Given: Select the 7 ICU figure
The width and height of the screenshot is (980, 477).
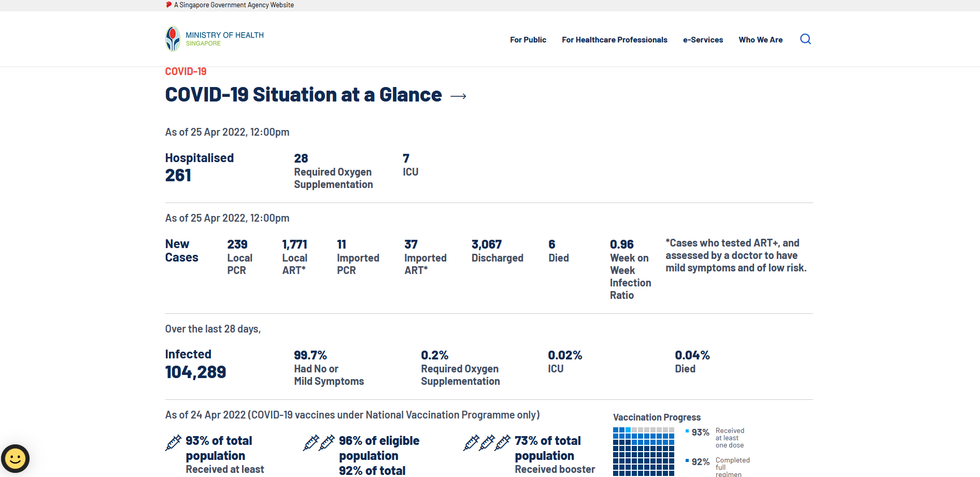Looking at the screenshot, I should click(x=410, y=165).
